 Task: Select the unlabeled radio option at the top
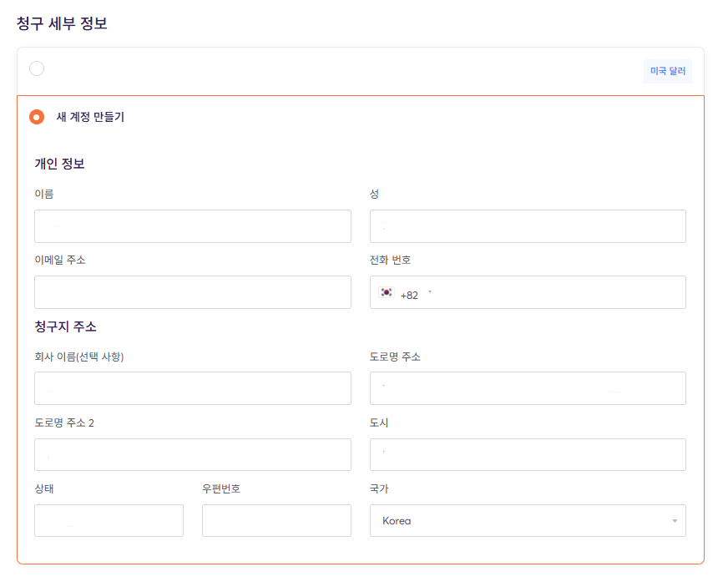coord(37,68)
